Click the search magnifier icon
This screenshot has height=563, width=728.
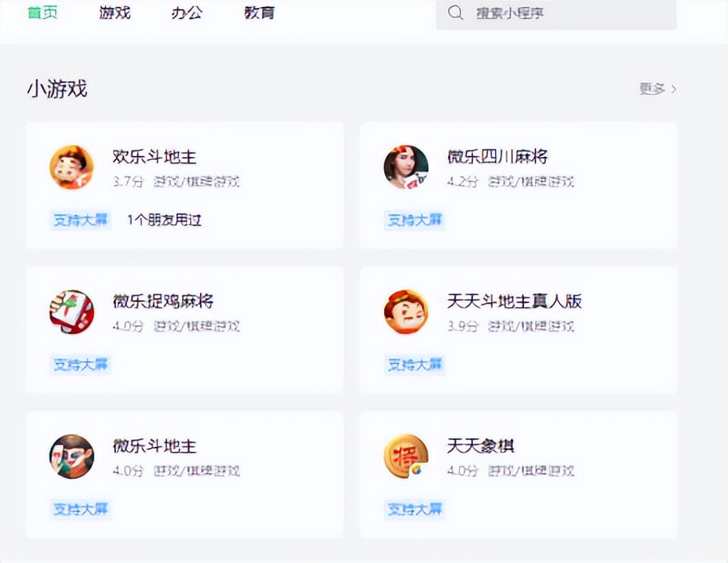pyautogui.click(x=455, y=12)
